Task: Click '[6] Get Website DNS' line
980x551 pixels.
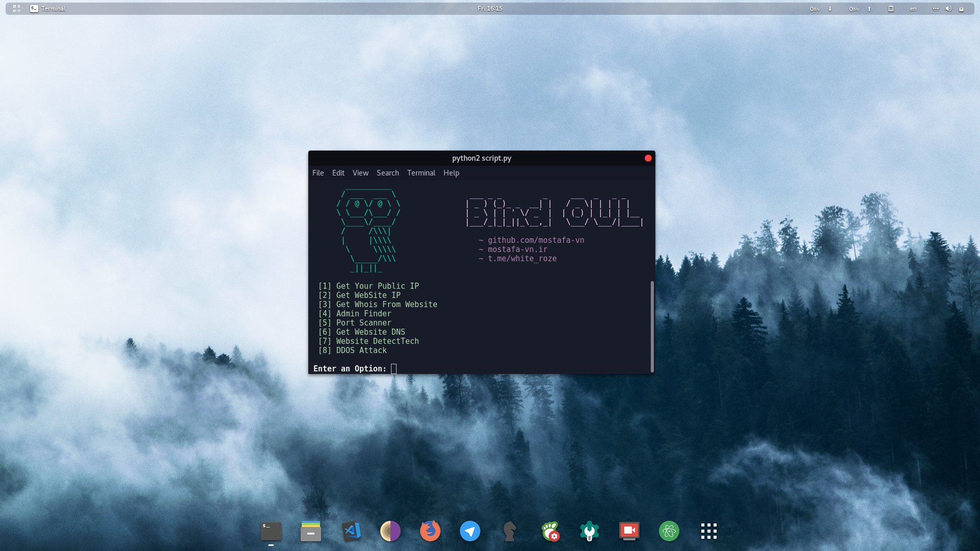Action: [x=362, y=332]
